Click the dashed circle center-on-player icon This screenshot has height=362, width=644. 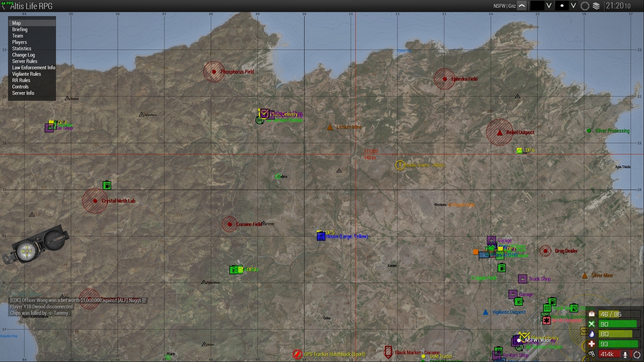[585, 6]
